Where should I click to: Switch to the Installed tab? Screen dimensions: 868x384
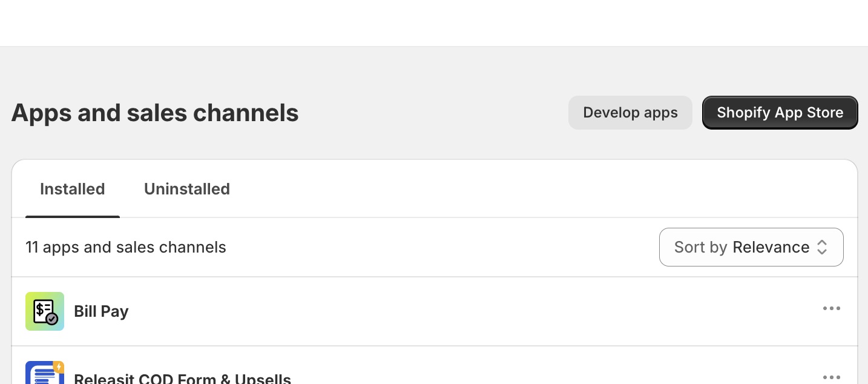click(x=73, y=189)
